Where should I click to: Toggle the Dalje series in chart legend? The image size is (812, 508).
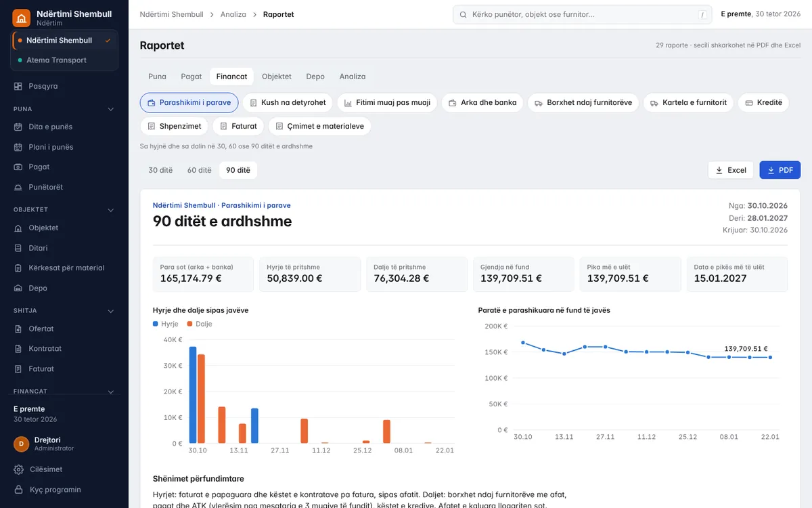tap(200, 324)
